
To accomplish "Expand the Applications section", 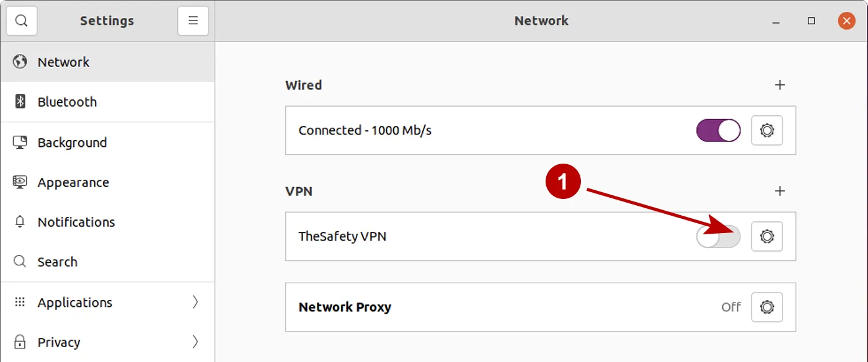I will (195, 302).
